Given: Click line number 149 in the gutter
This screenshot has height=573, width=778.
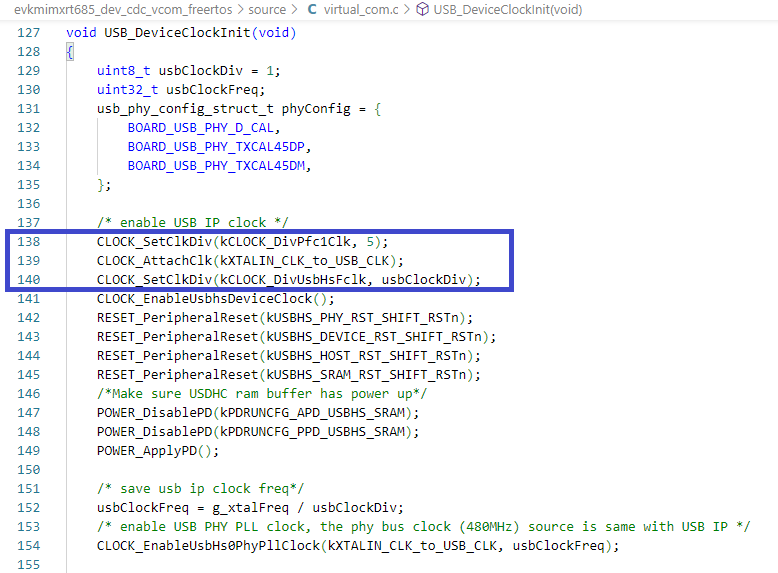Looking at the screenshot, I should coord(29,450).
